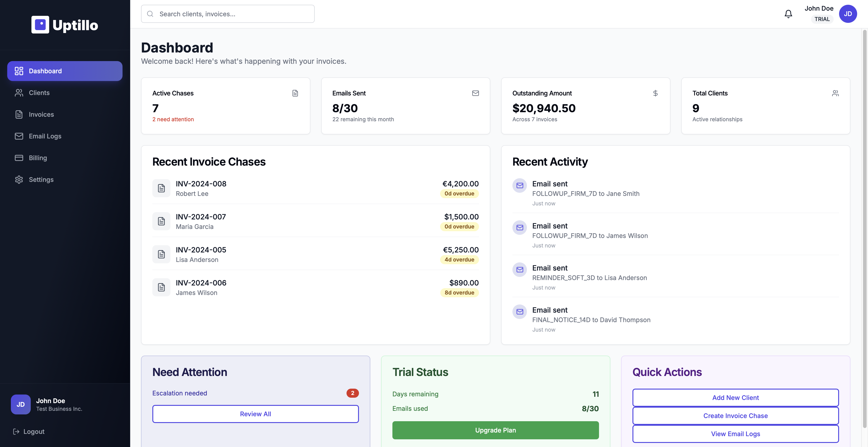
Task: Click the Days remaining label
Action: pyautogui.click(x=415, y=394)
